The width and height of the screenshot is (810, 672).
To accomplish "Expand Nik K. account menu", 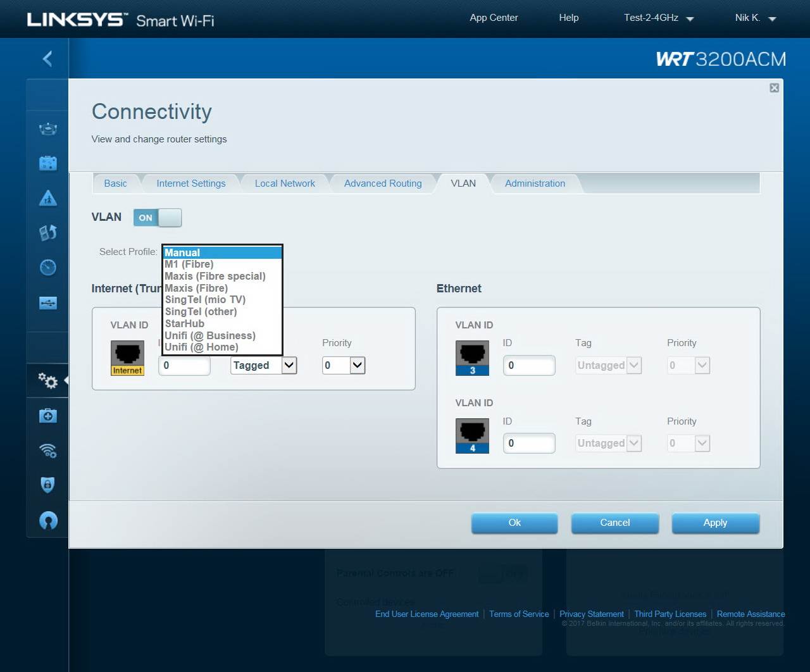I will point(756,18).
